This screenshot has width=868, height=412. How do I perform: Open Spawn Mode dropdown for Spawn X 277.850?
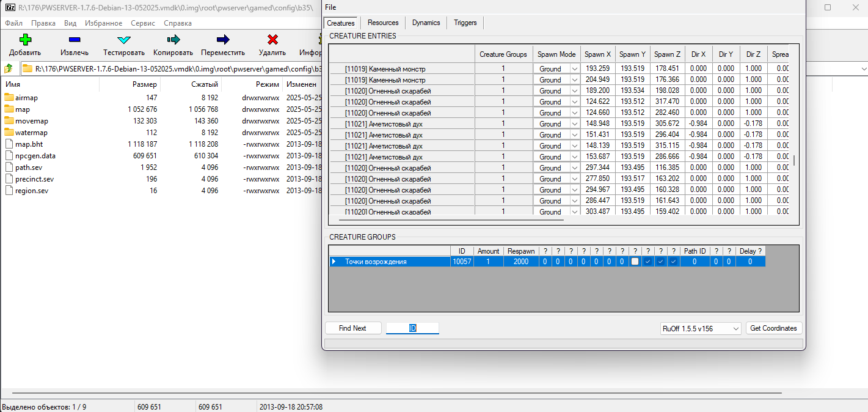pos(574,179)
